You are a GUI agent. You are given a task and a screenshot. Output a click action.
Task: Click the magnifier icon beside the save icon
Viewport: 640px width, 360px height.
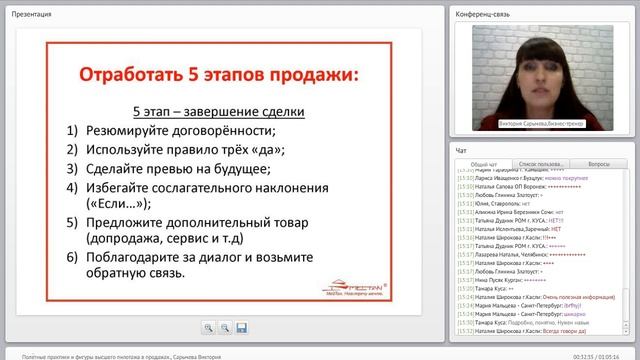pyautogui.click(x=225, y=328)
